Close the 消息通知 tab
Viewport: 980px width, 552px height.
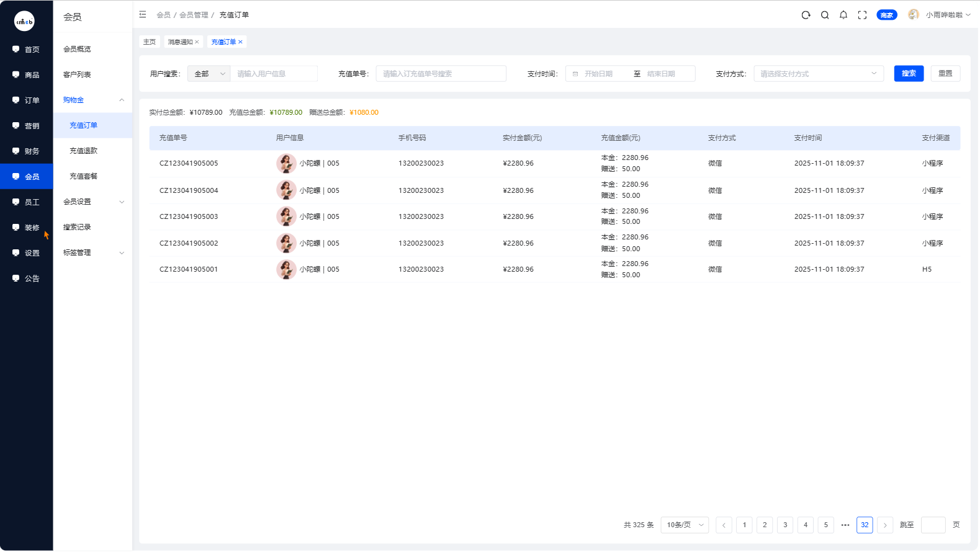197,42
